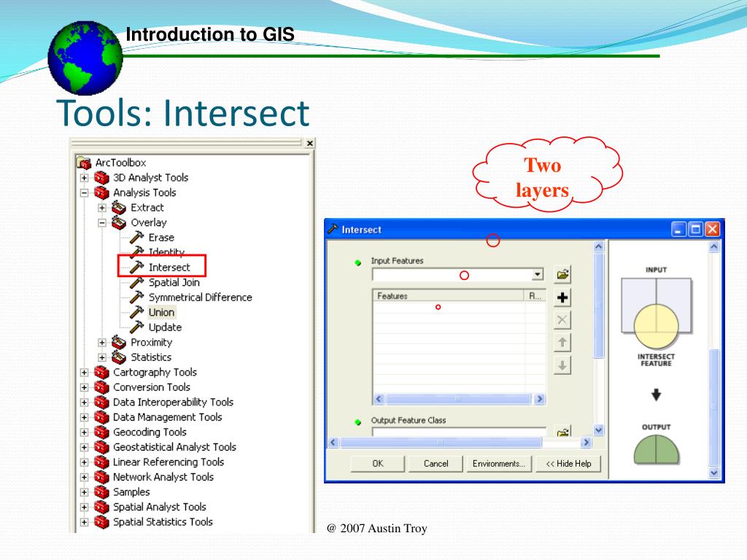The width and height of the screenshot is (747, 560).
Task: Click dialog vertical scrollbar down arrow
Action: coord(599,430)
